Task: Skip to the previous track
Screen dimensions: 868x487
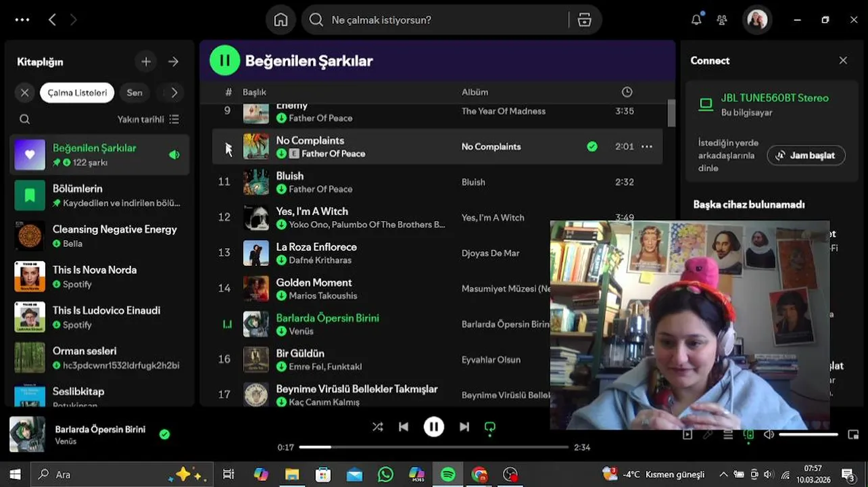Action: click(404, 427)
